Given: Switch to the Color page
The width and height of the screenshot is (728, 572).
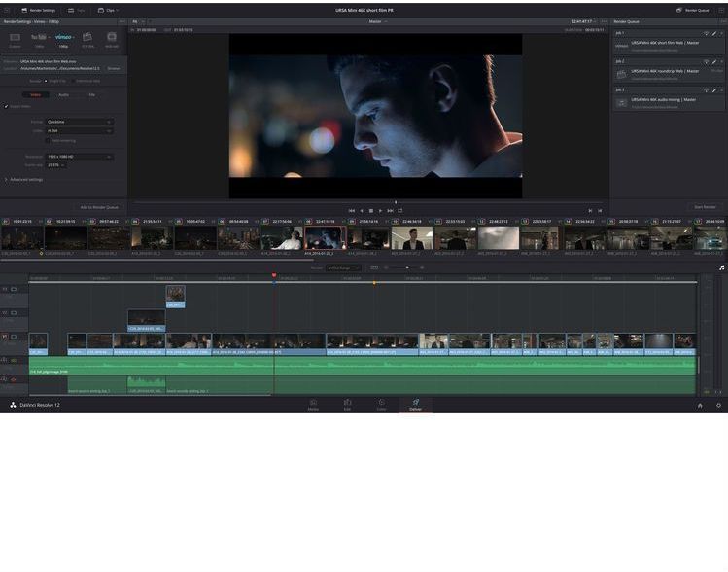Looking at the screenshot, I should tap(381, 405).
